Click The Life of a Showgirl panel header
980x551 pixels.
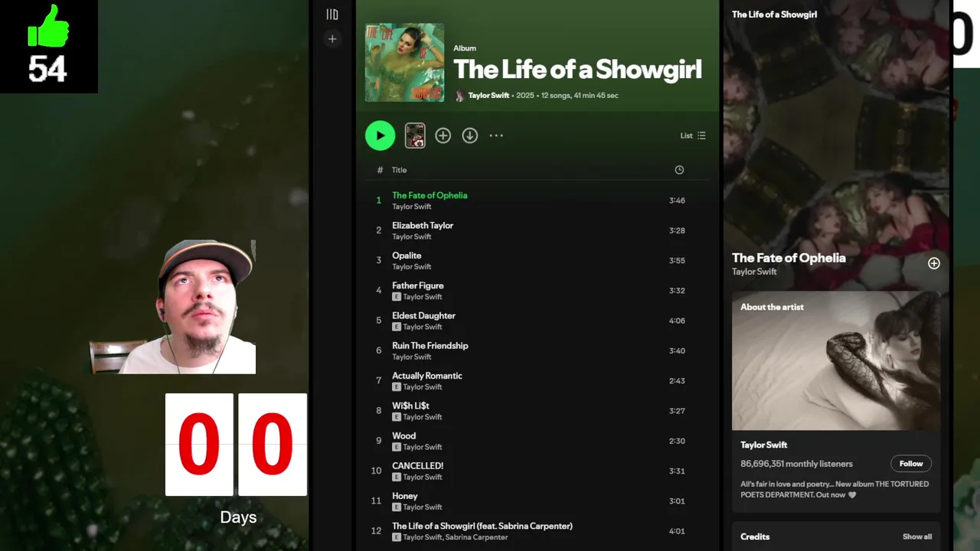pyautogui.click(x=774, y=15)
